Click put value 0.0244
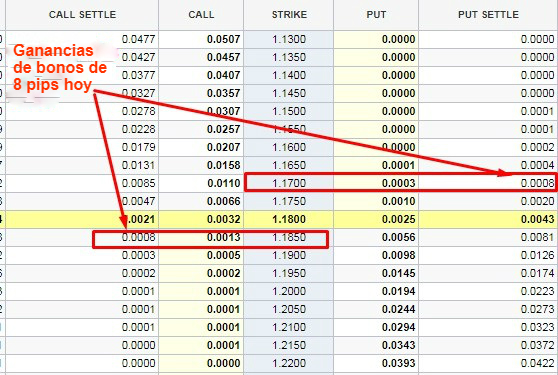This screenshot has width=558, height=375. tap(398, 309)
